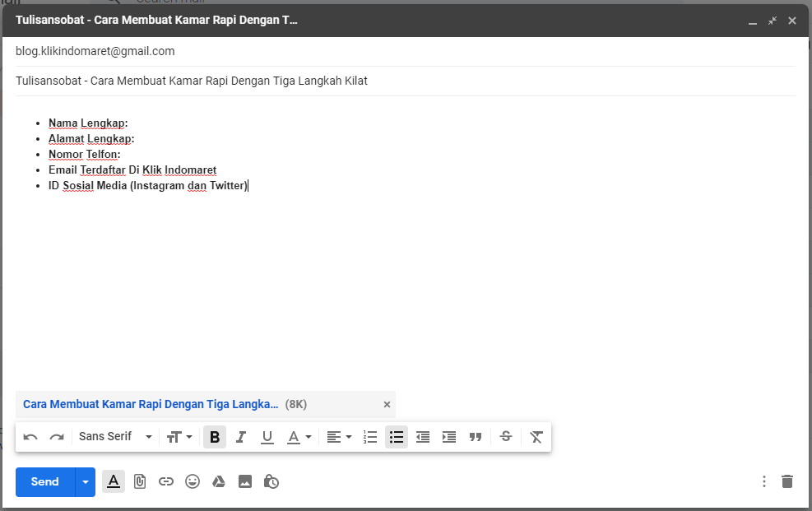This screenshot has width=812, height=511.
Task: Open the attachment Cara Membuat Kamar Rapi
Action: [151, 404]
